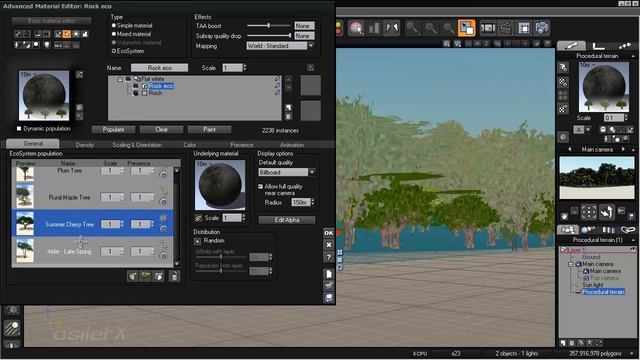Click the bar chart icon in top toolbar
This screenshot has height=360, width=640.
point(374,28)
